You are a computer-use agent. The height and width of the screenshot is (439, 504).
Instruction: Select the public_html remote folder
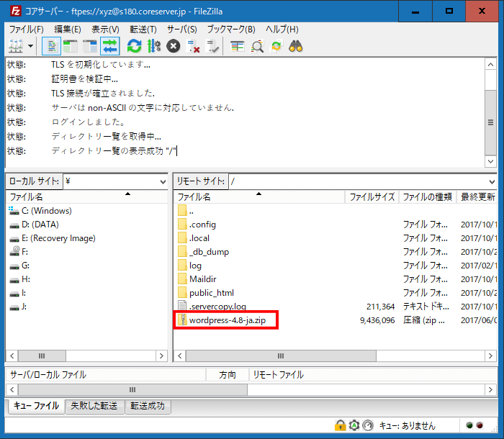206,293
